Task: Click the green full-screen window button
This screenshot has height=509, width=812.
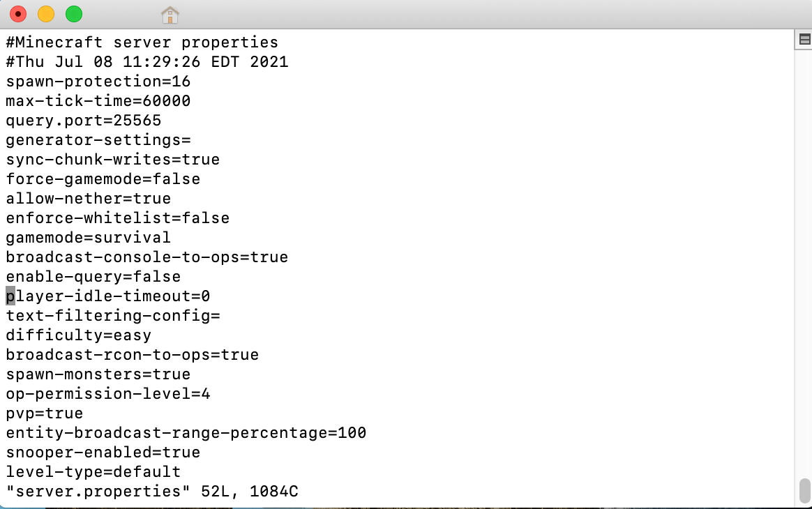Action: pyautogui.click(x=74, y=14)
